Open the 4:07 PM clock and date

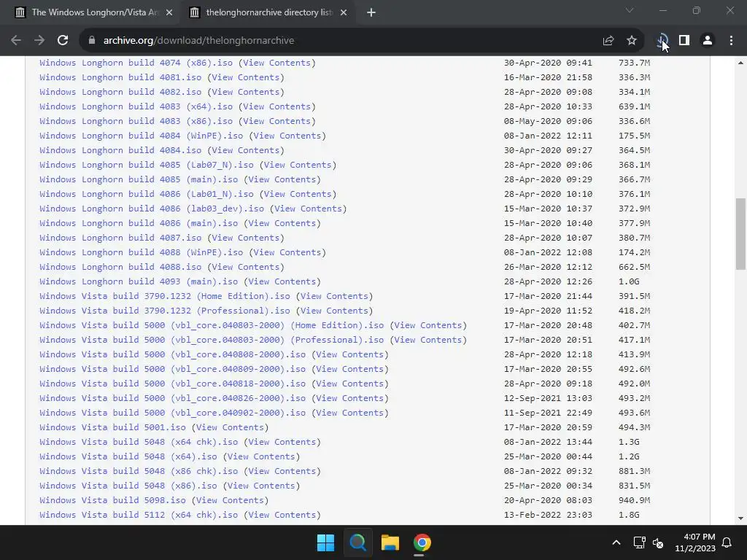[x=695, y=542]
